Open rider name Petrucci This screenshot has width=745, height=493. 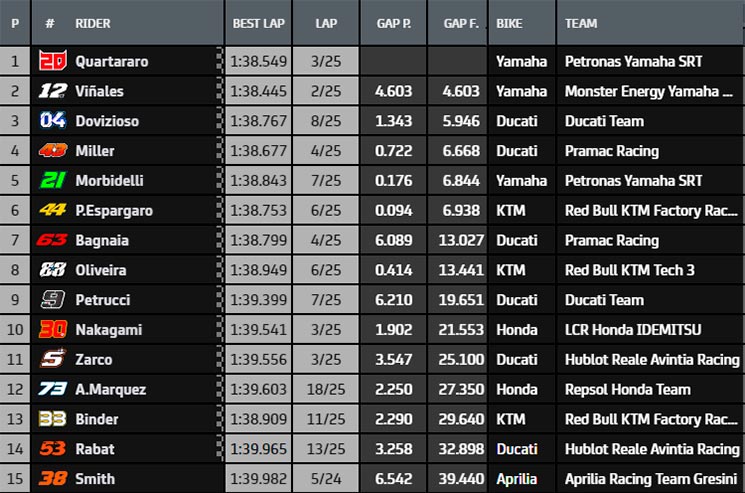click(x=103, y=300)
